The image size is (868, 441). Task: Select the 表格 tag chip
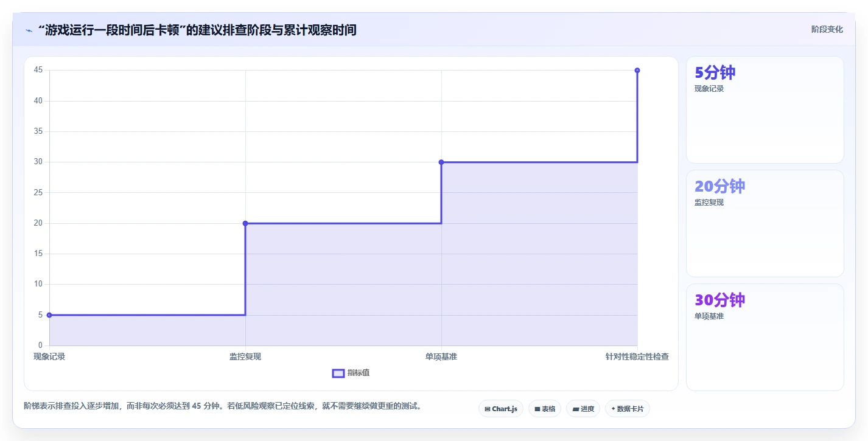click(x=545, y=409)
